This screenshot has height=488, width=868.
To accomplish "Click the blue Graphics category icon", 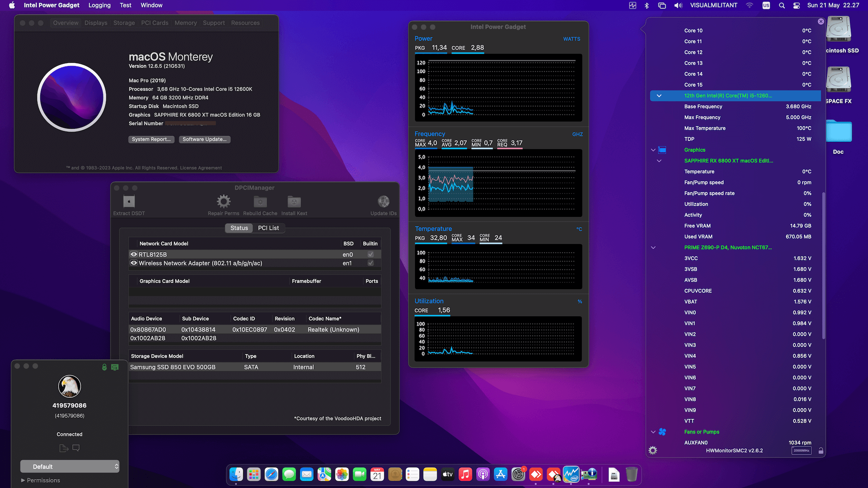I will (x=662, y=150).
